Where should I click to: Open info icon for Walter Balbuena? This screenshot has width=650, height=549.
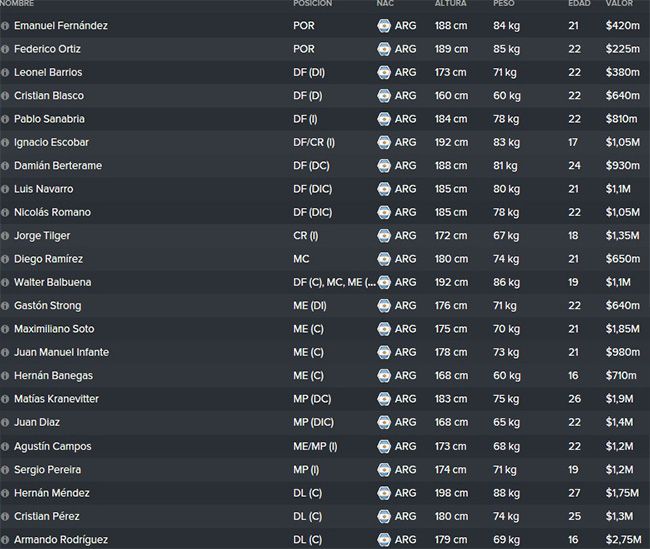coord(5,282)
